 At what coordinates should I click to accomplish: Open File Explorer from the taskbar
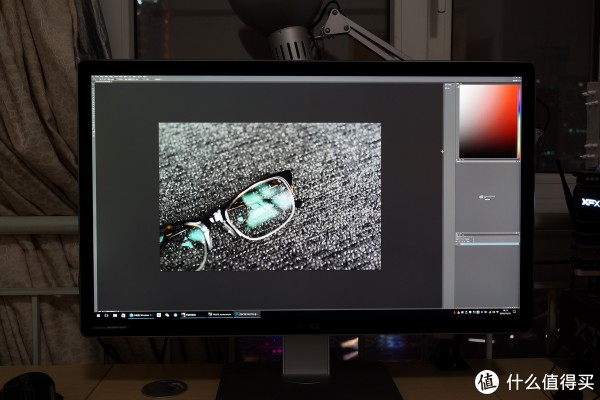click(115, 315)
